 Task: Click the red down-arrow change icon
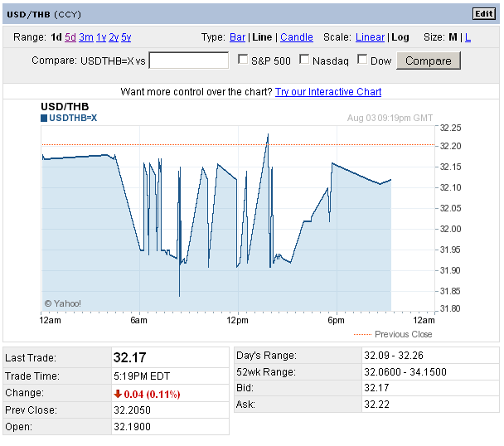click(117, 393)
